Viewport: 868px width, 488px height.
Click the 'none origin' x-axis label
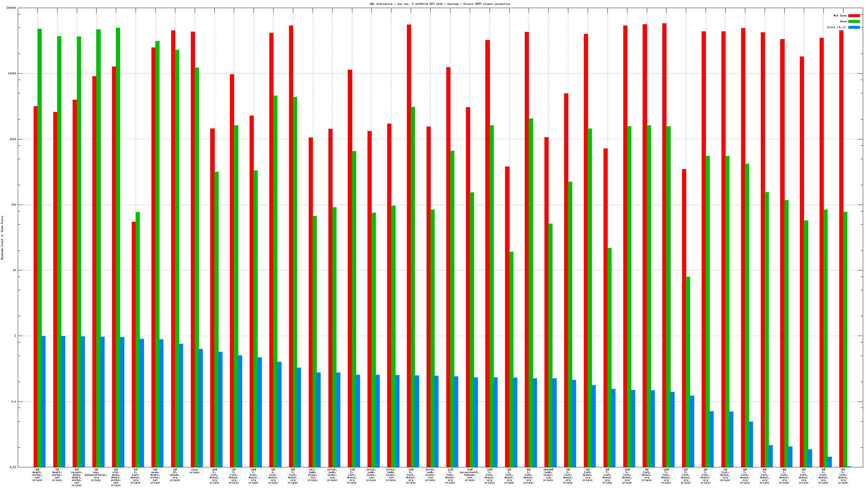click(194, 471)
